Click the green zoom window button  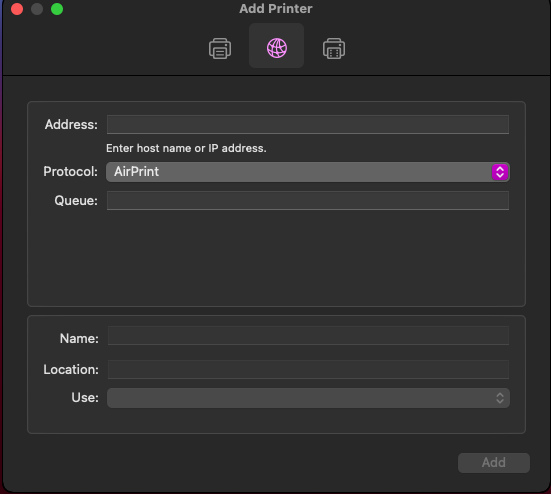[x=57, y=9]
